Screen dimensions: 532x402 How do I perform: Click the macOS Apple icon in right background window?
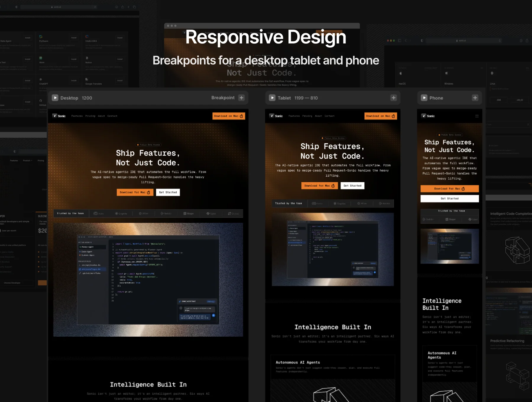(x=401, y=73)
